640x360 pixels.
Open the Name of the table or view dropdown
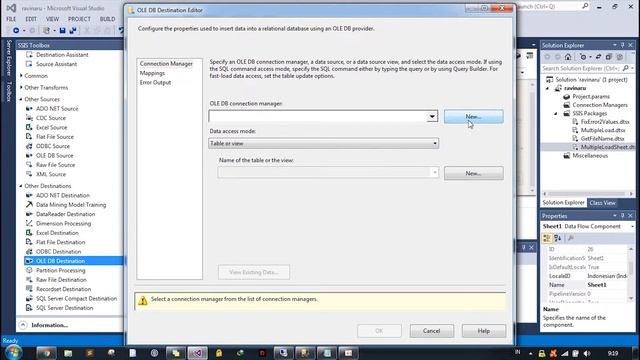click(435, 172)
